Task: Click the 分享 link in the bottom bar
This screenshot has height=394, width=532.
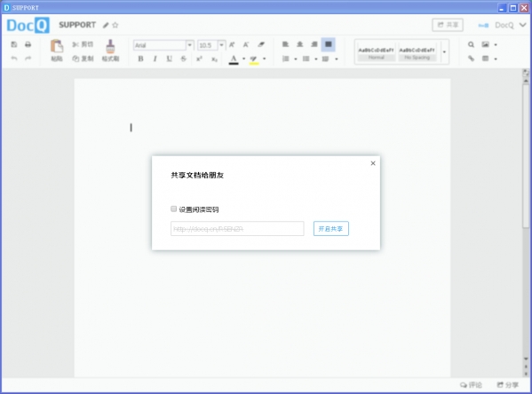Action: coord(507,385)
